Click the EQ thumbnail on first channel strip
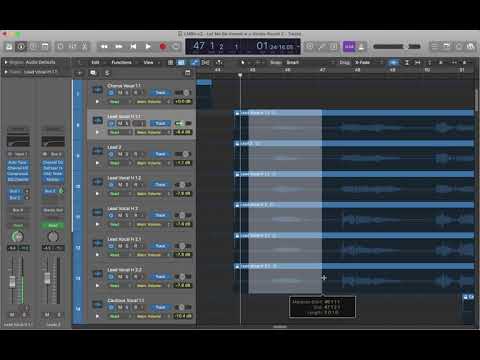This screenshot has width=480, height=360. [x=18, y=141]
